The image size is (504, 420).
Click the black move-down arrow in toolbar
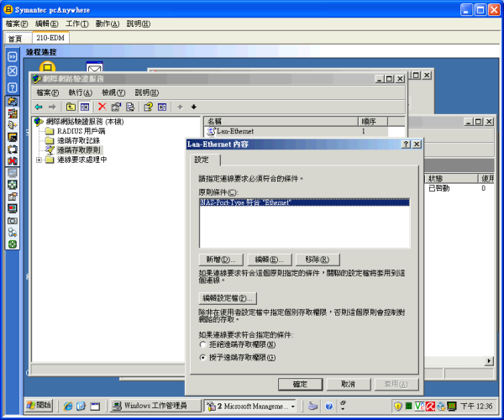click(x=193, y=107)
